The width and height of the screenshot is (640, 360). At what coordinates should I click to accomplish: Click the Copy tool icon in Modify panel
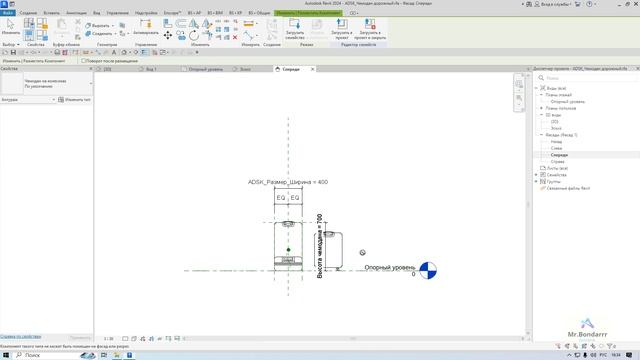coord(181,36)
